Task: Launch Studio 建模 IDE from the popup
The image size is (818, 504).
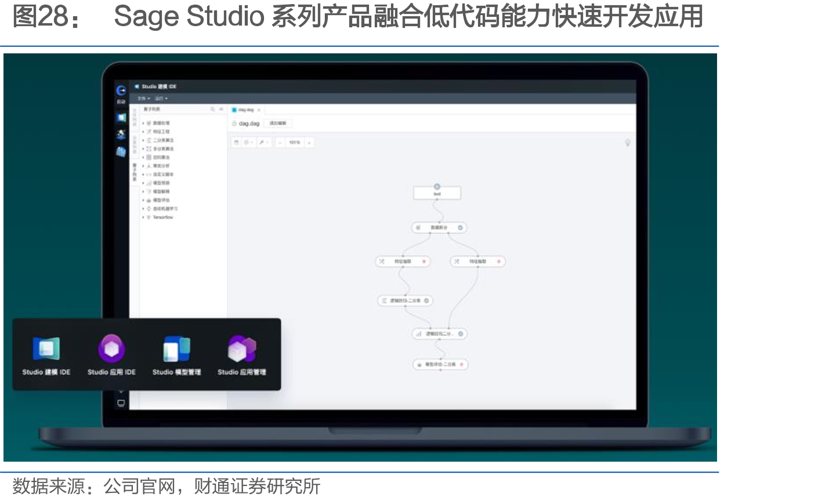Action: tap(46, 355)
